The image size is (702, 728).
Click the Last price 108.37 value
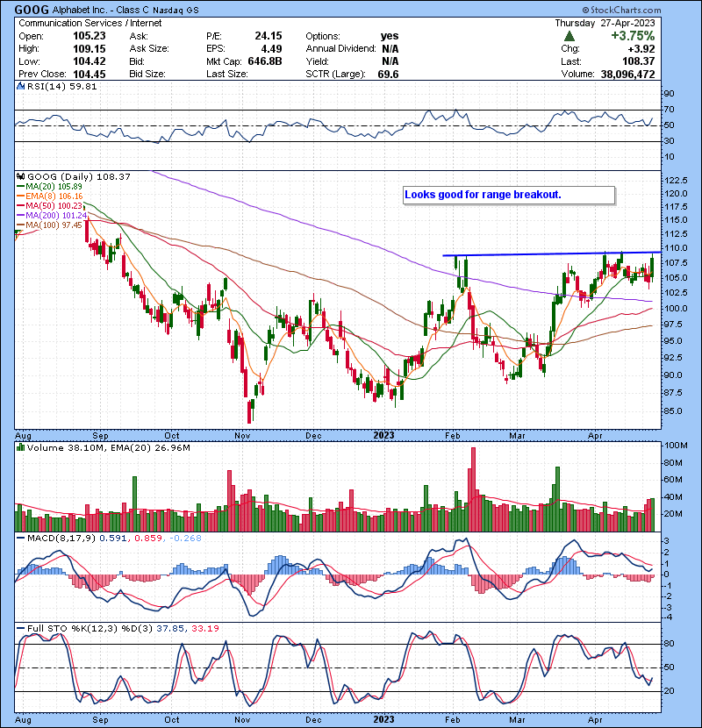(x=638, y=61)
